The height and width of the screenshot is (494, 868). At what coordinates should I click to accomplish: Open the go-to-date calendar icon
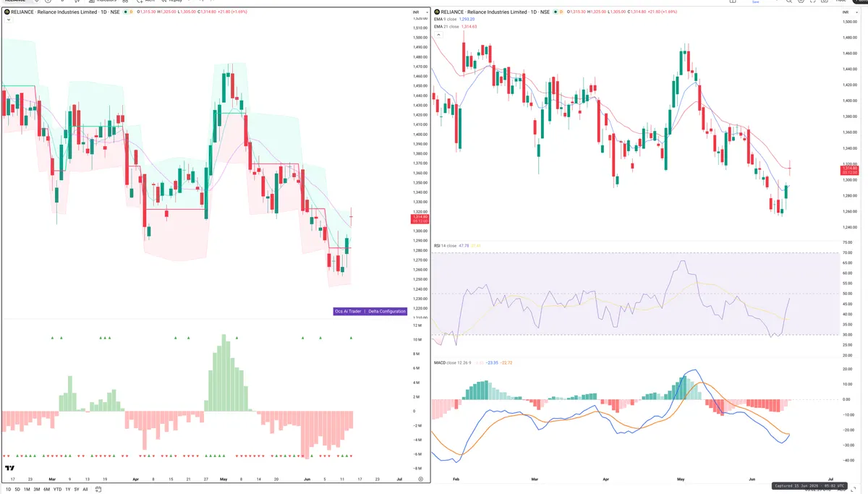point(97,490)
